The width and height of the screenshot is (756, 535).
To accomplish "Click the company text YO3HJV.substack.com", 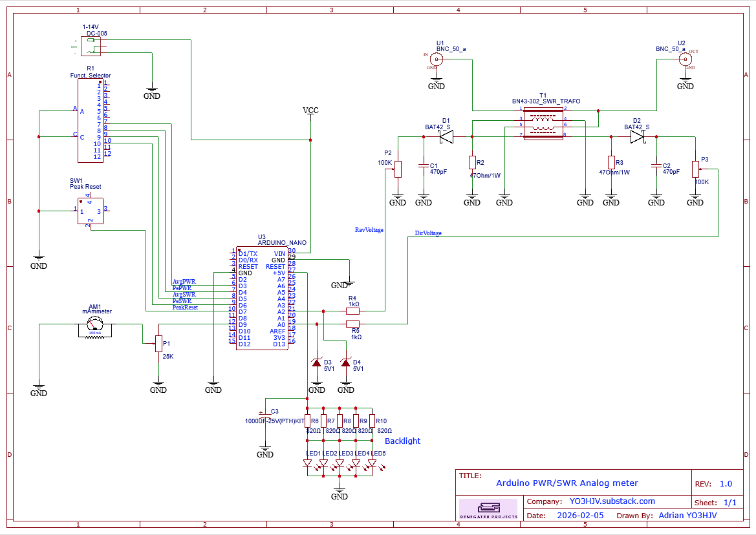I will [x=612, y=501].
